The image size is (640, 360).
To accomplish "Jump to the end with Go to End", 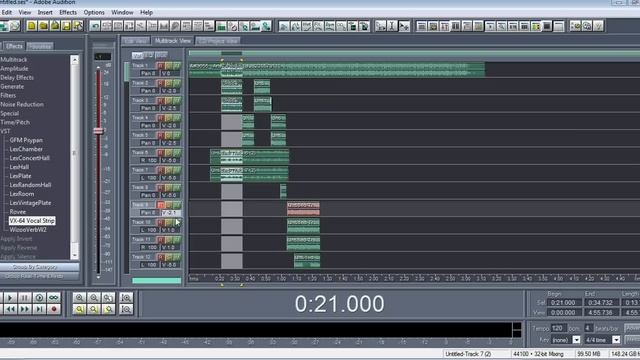I will [39, 309].
